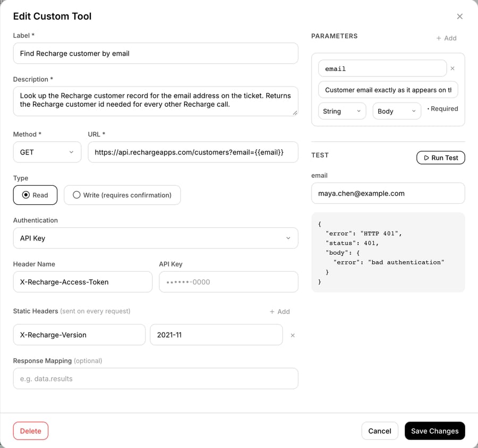Cancel editing the custom tool

pos(380,431)
